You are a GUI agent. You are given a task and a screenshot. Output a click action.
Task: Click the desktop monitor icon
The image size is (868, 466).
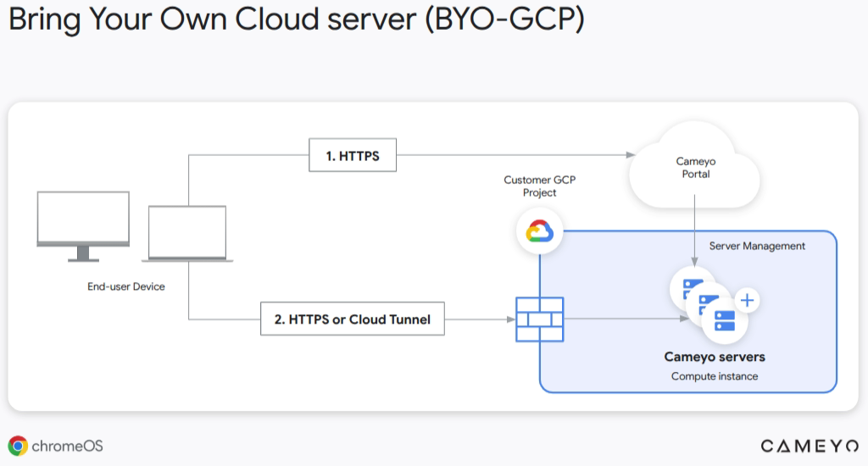point(83,226)
